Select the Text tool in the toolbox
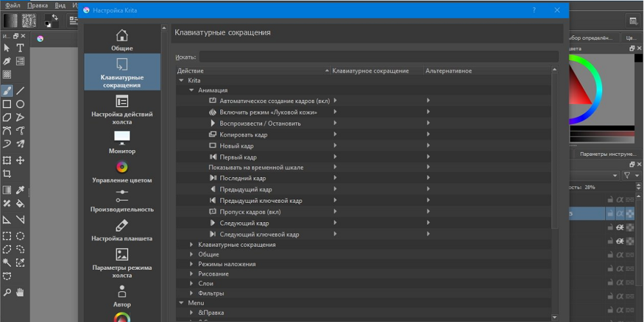 tap(21, 48)
